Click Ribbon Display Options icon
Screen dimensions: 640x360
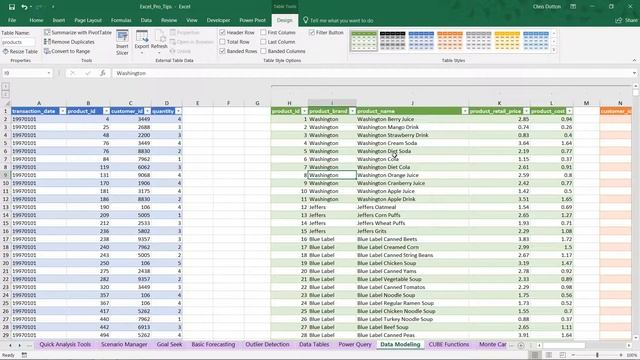(x=573, y=7)
